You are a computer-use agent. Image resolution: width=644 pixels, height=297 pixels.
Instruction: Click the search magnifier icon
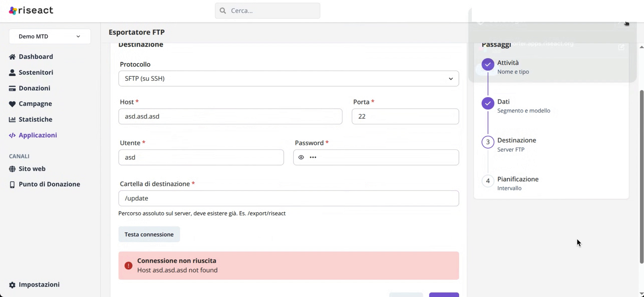tap(223, 11)
